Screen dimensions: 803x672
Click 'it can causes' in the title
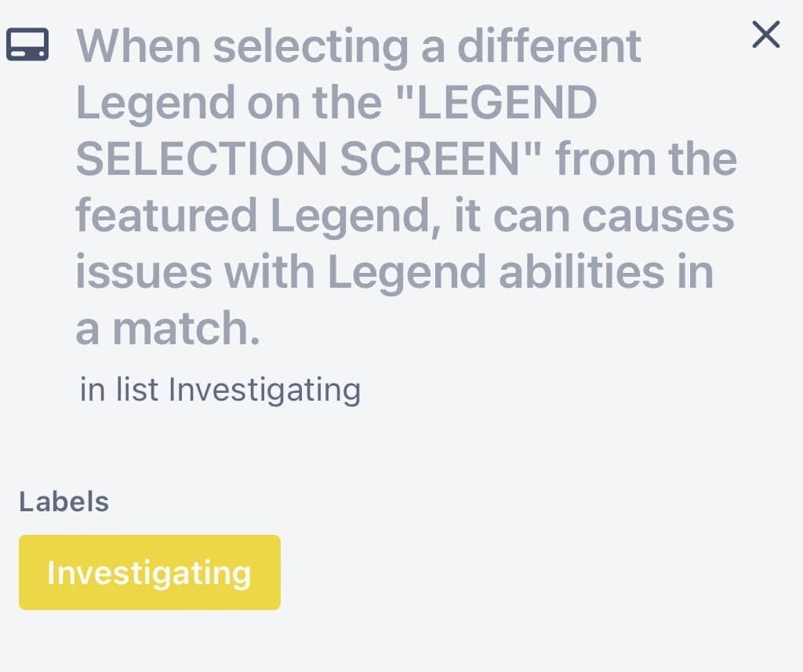coord(594,216)
